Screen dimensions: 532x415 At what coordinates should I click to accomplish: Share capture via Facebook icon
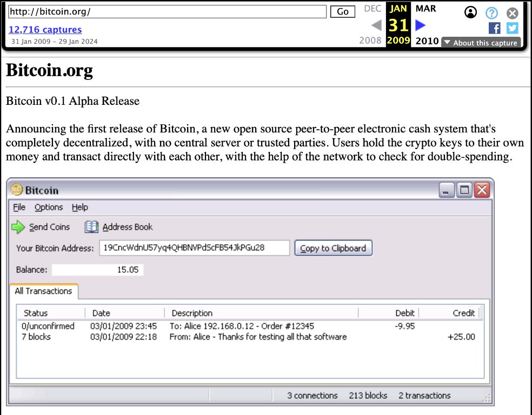pos(494,28)
